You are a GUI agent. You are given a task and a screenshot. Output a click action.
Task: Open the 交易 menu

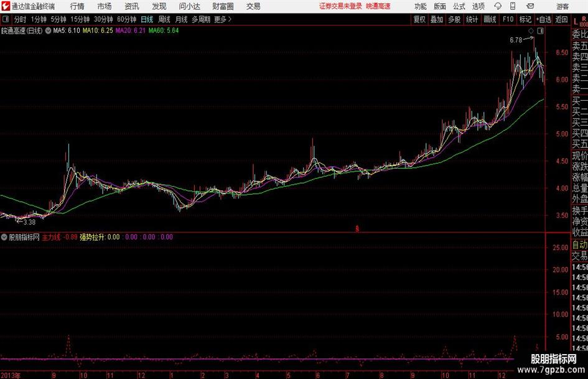click(253, 6)
